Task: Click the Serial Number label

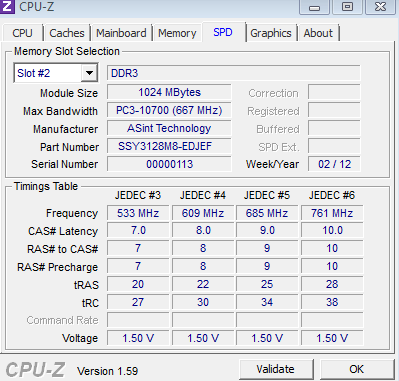Action: (x=65, y=164)
